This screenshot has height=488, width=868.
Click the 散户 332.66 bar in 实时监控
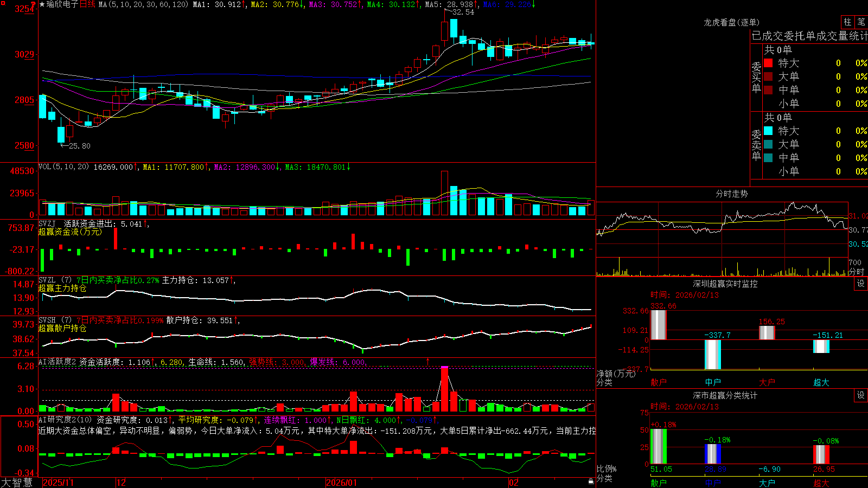point(659,325)
